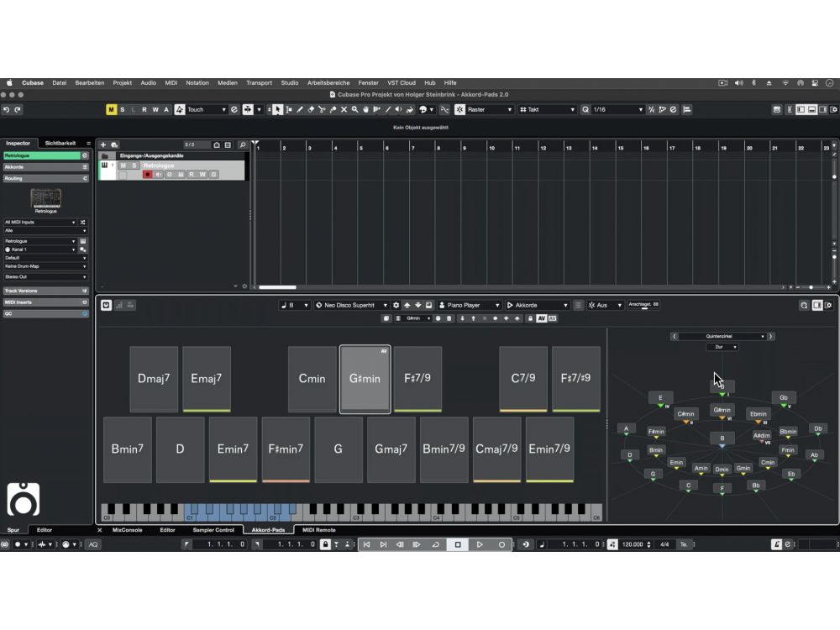Image resolution: width=840 pixels, height=630 pixels.
Task: Open track search magnifier icon
Action: 242,145
